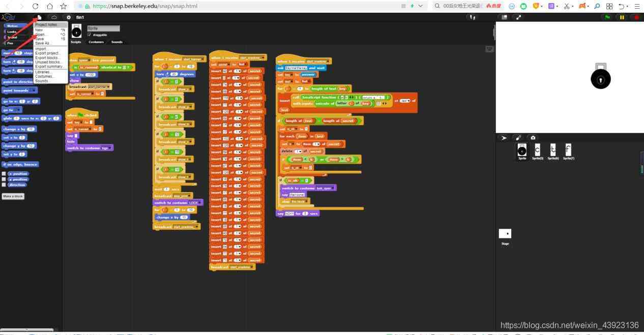Switch to the Costumes tab

(96, 42)
